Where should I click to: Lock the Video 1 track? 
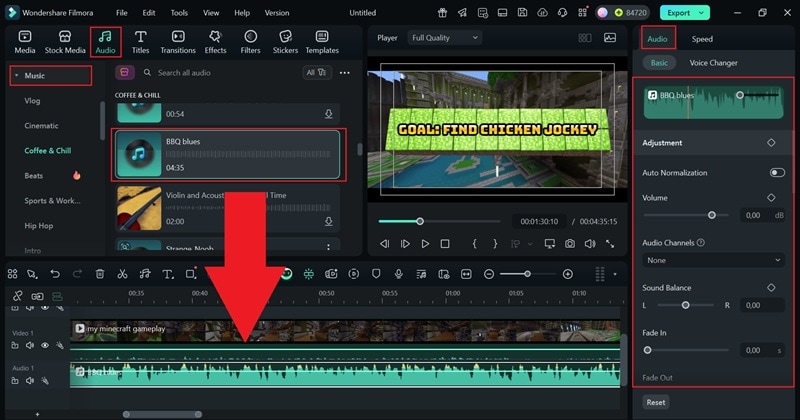tap(15, 345)
